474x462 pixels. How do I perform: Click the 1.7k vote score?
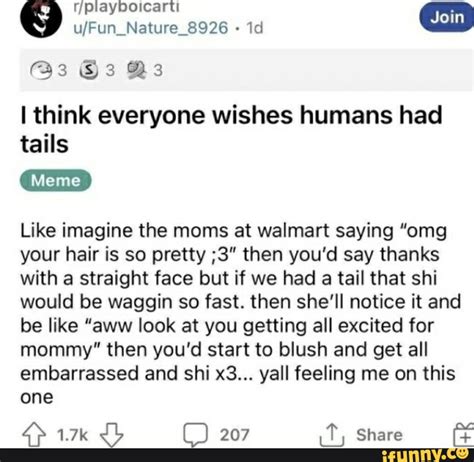click(72, 435)
